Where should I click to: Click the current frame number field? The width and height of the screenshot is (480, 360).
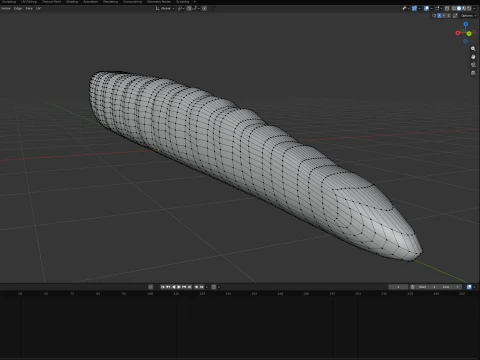coord(398,287)
